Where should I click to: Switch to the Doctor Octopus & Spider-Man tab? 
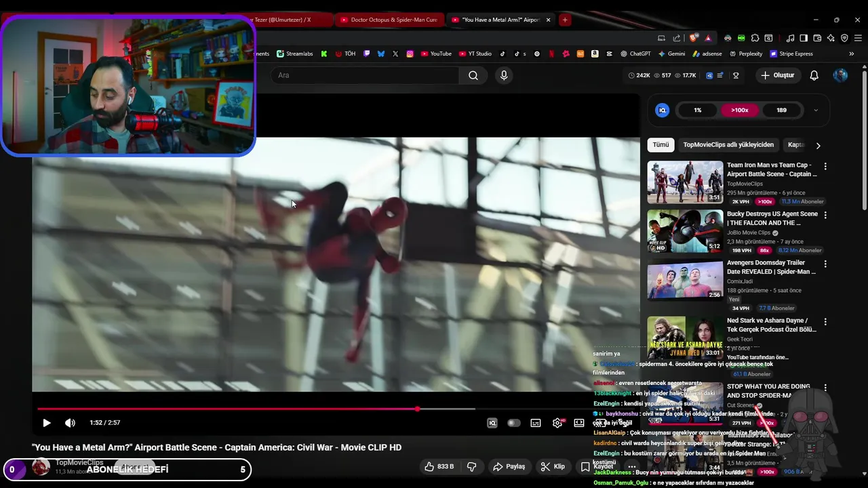pyautogui.click(x=389, y=20)
